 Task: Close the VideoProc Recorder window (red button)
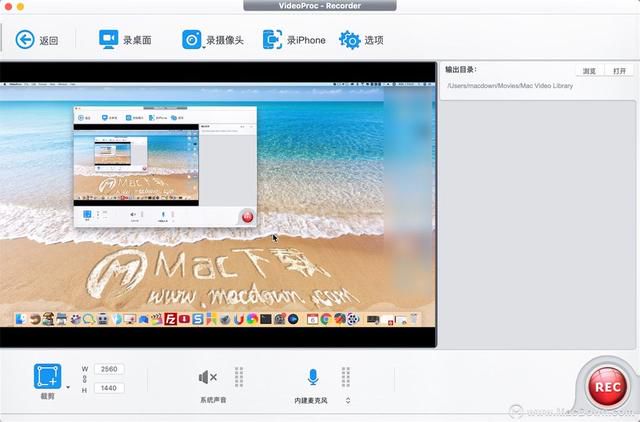pyautogui.click(x=9, y=6)
